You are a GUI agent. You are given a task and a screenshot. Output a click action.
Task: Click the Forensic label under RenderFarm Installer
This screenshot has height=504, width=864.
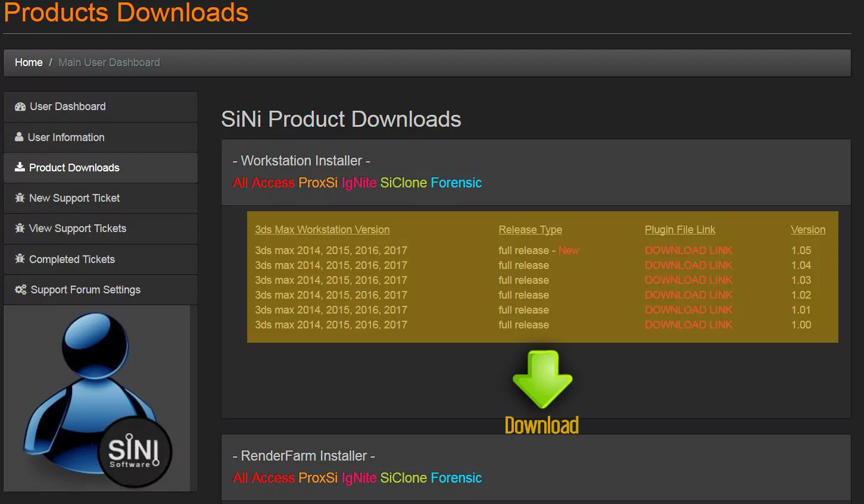[456, 478]
